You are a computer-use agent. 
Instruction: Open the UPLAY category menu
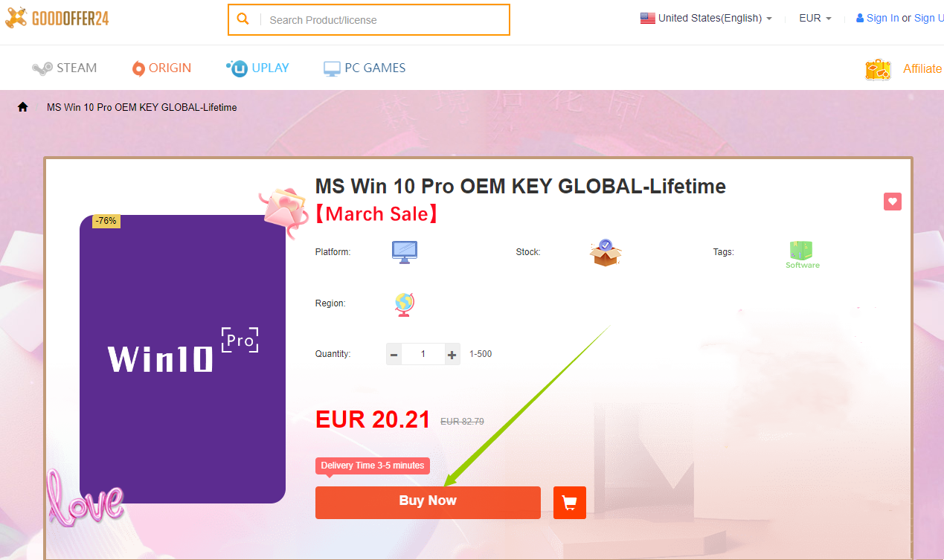257,68
